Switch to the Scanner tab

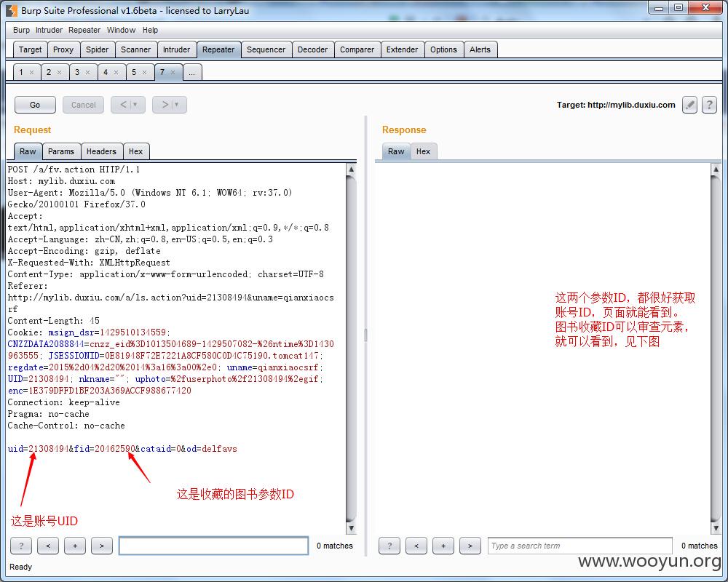[135, 49]
